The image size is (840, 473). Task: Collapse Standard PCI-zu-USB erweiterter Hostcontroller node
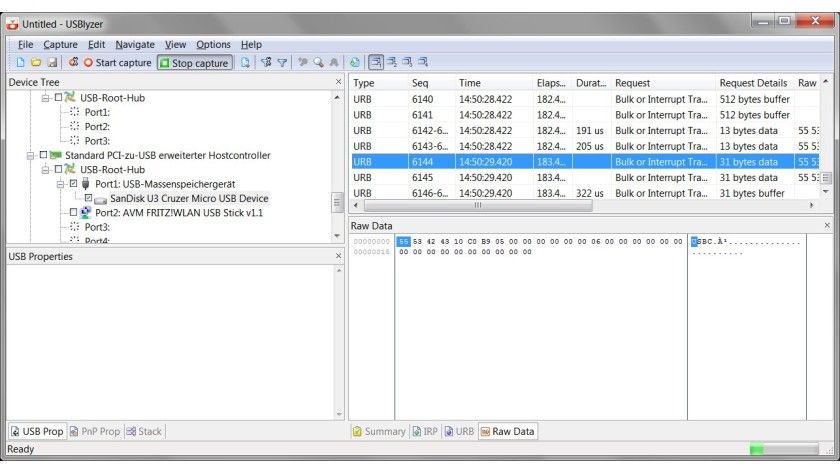(x=31, y=156)
